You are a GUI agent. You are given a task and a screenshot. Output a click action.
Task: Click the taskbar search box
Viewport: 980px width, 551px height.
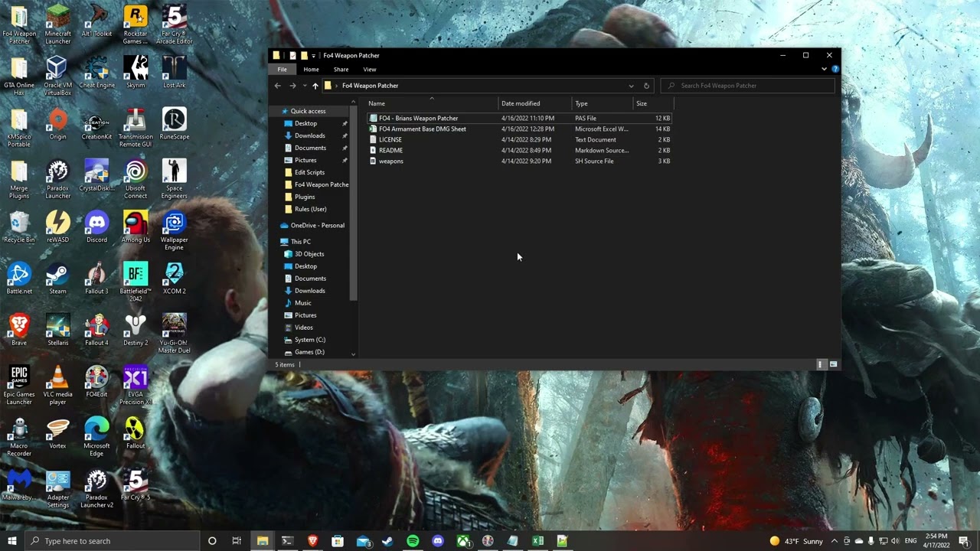pyautogui.click(x=112, y=541)
